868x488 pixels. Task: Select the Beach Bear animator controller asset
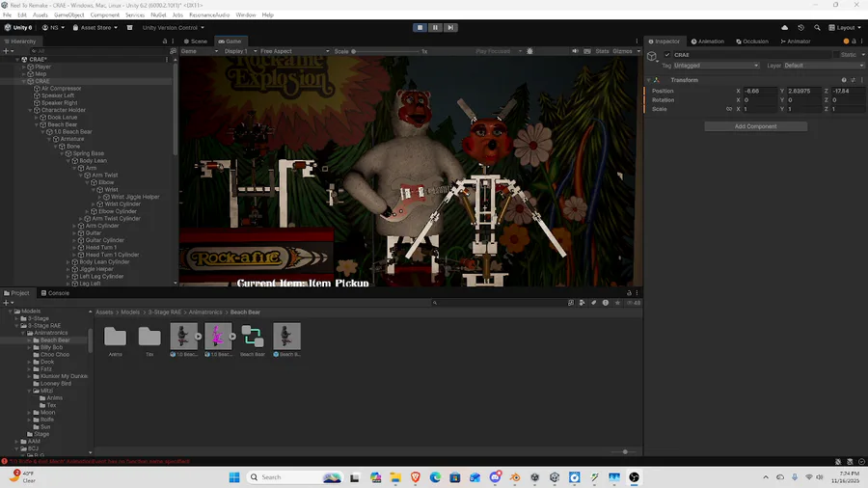[x=253, y=340]
